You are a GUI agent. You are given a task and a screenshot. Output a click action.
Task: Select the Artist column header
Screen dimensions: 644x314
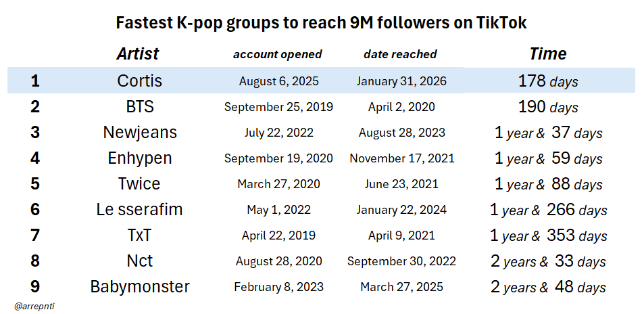tap(138, 54)
